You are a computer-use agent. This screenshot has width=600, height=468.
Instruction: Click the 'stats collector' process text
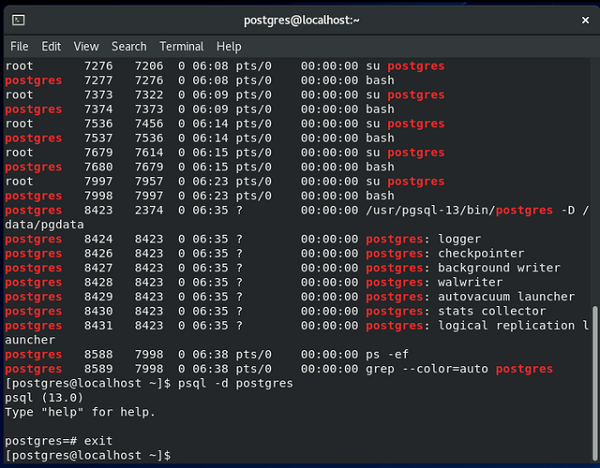coord(492,311)
